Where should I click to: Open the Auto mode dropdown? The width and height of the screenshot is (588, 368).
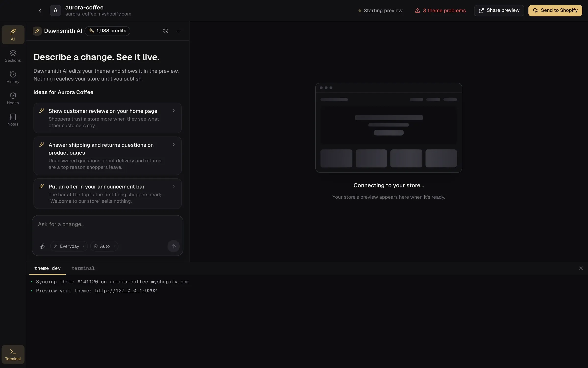[104, 246]
